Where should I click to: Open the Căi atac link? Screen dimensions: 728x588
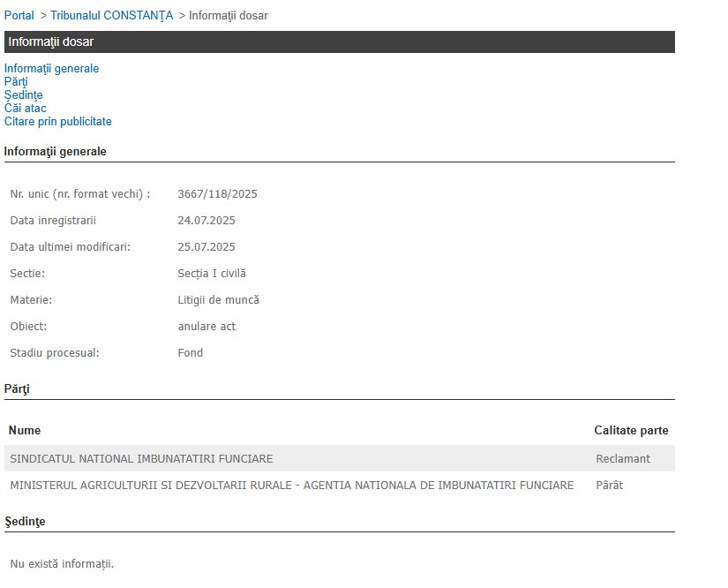(26, 109)
